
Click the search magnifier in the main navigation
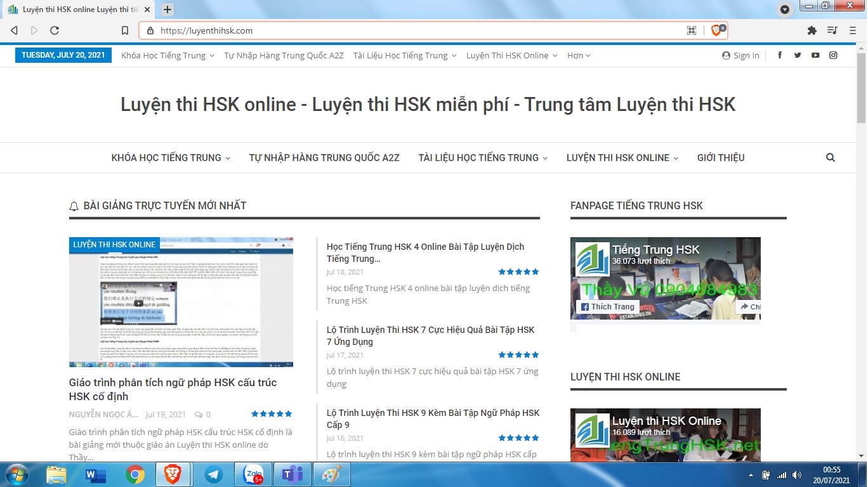point(831,158)
